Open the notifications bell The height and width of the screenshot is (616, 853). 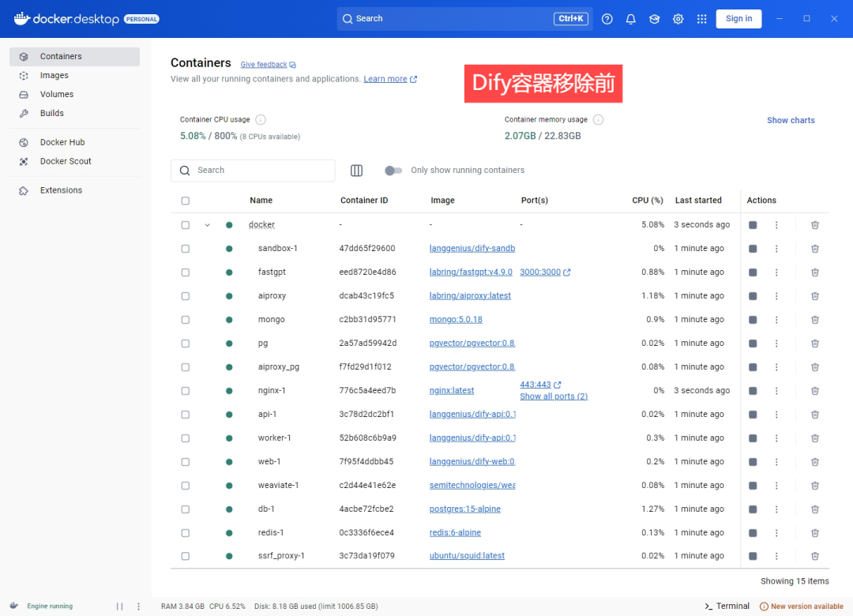[x=630, y=18]
